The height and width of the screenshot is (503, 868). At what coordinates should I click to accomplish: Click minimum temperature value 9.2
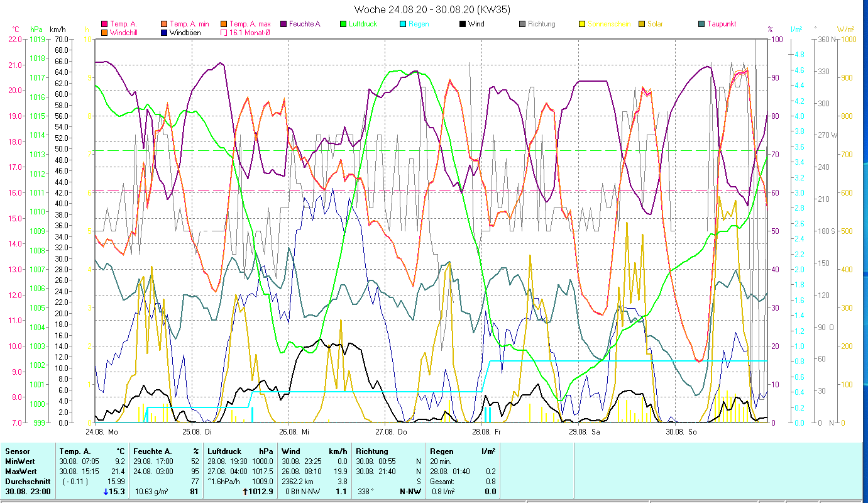pos(121,462)
